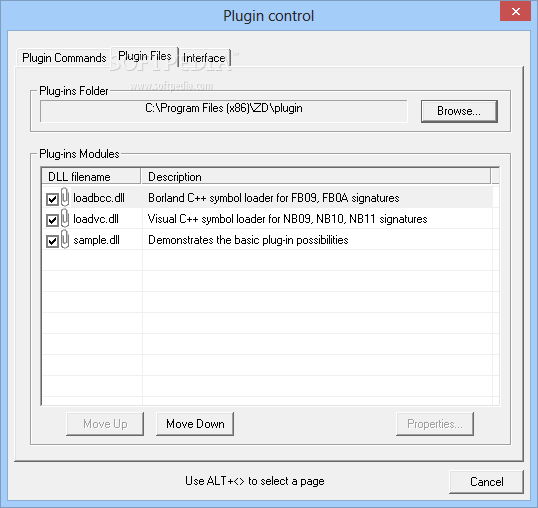This screenshot has width=538, height=508.
Task: Sort by the DLL filename column header
Action: (91, 177)
